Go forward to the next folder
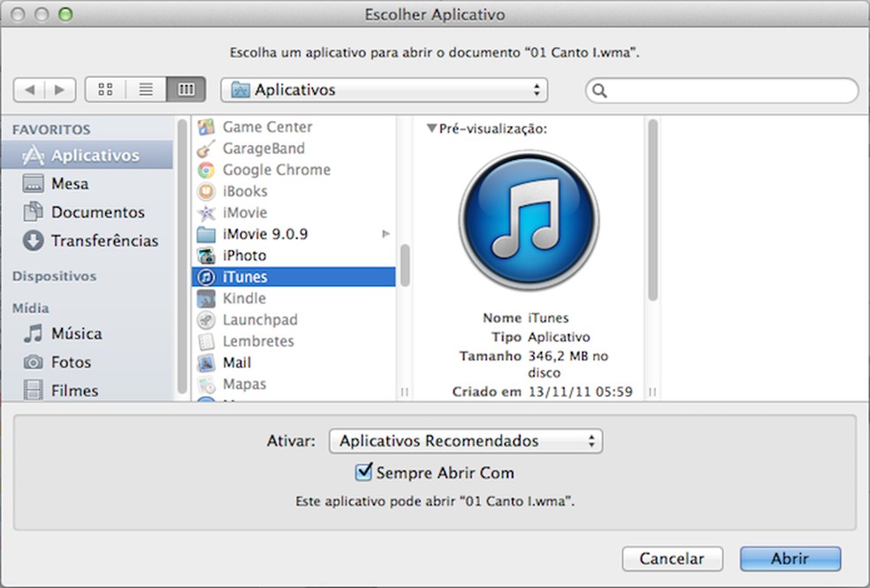Image resolution: width=870 pixels, height=588 pixels. 60,90
